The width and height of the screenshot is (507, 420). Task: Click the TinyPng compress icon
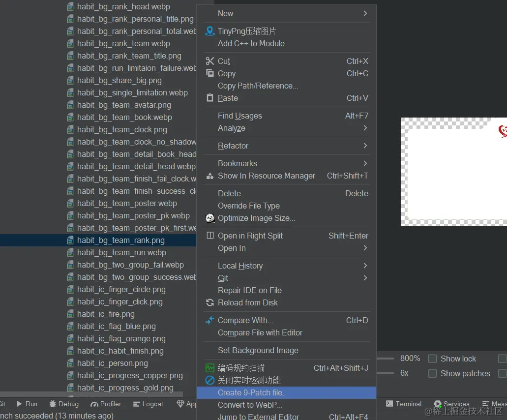tap(210, 31)
